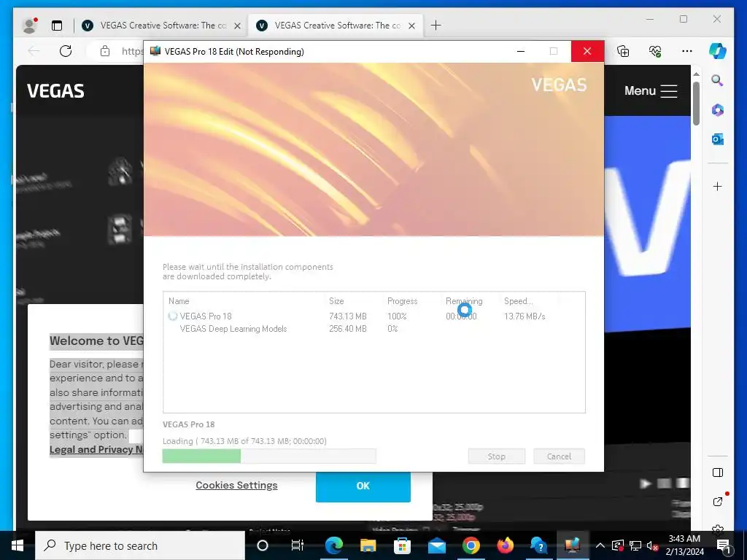The height and width of the screenshot is (560, 747).
Task: Close the VEGAS Pro 18 Edit installer window
Action: point(587,52)
